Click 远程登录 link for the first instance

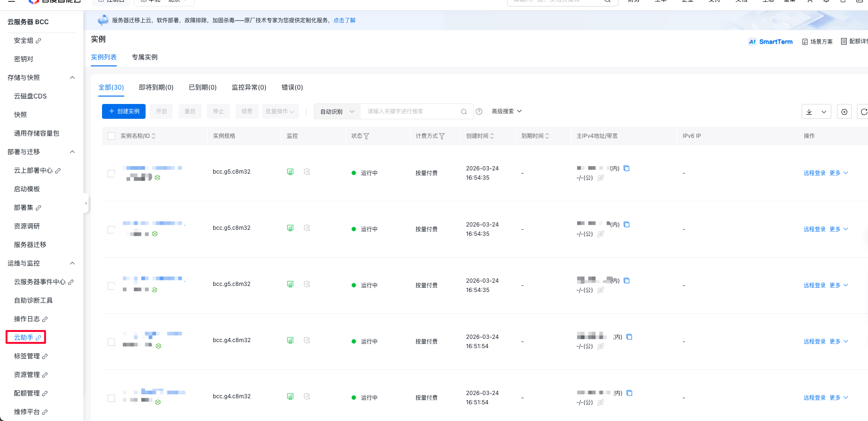pyautogui.click(x=814, y=173)
